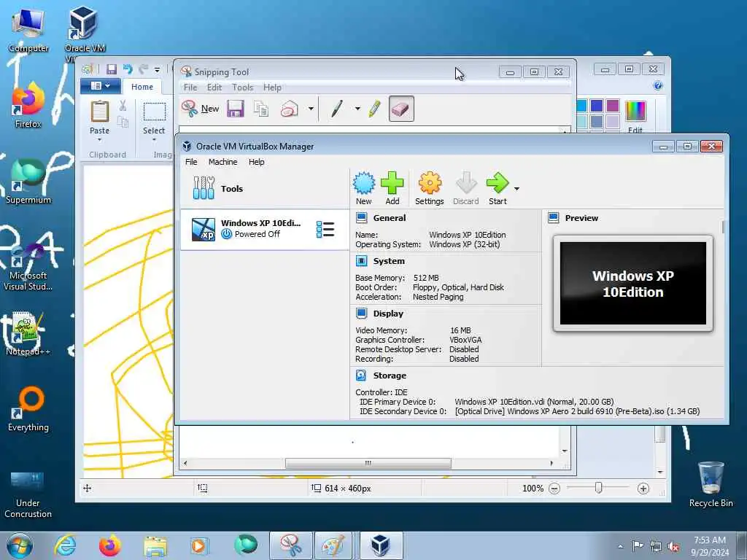Click Paint zoom in plus button
This screenshot has width=747, height=560.
click(643, 488)
